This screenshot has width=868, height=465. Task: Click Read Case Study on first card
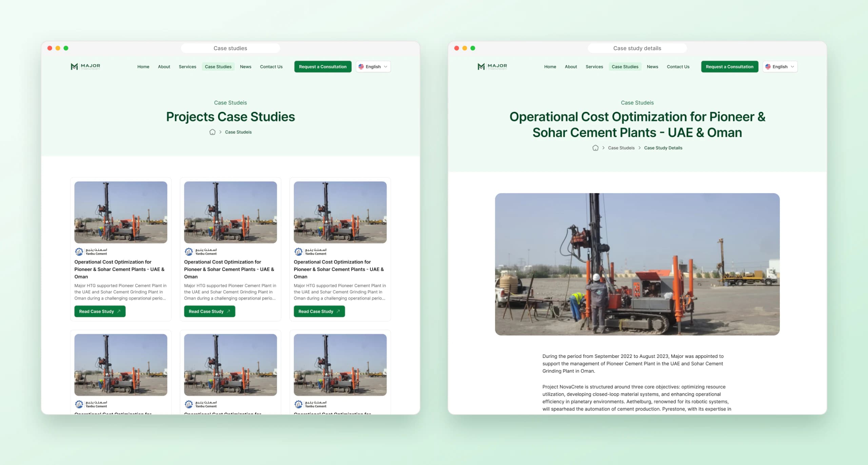pos(100,311)
